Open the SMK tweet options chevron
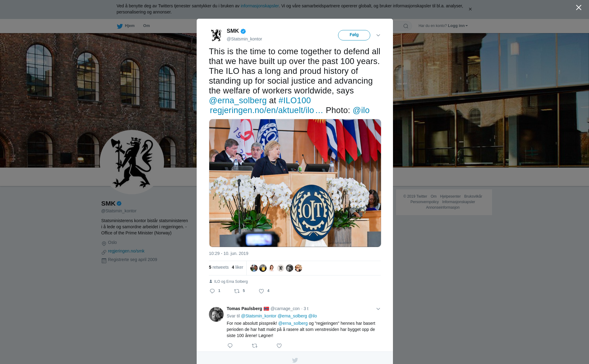 pos(378,35)
